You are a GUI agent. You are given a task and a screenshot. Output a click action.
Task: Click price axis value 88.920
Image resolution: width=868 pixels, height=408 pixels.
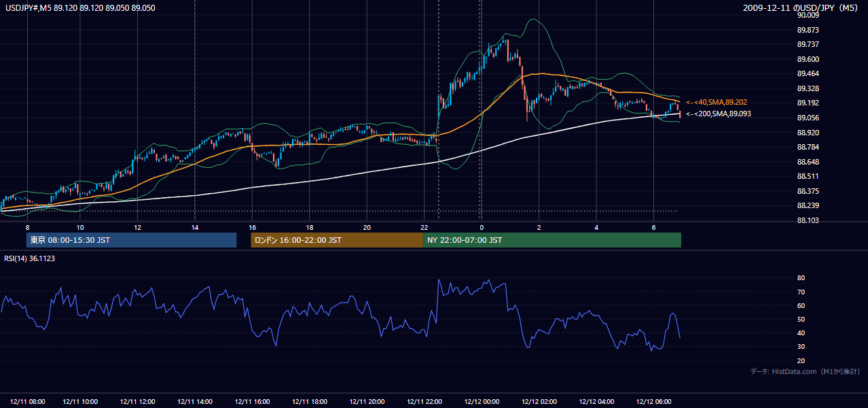tap(809, 133)
